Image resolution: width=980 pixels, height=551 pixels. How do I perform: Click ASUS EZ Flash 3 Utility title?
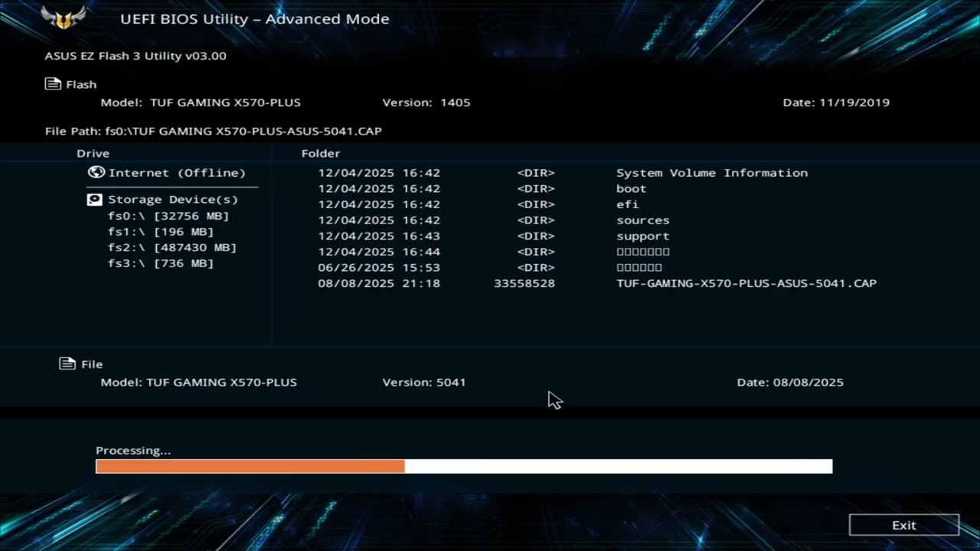[136, 56]
